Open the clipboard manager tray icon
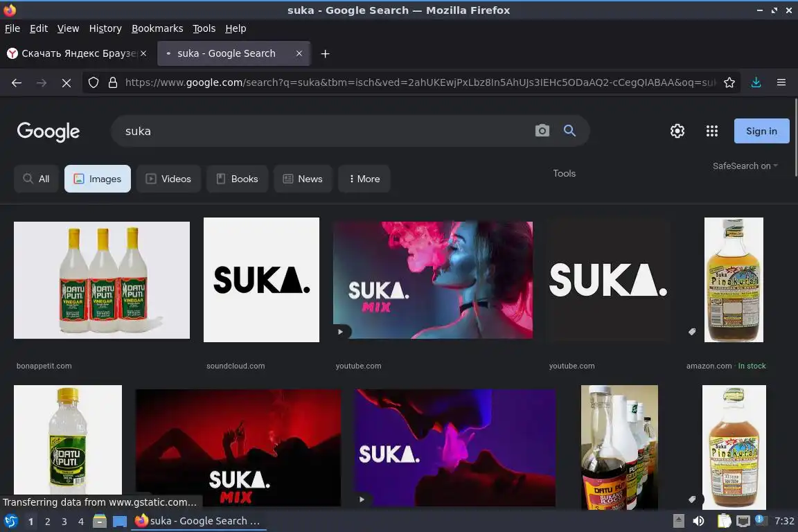This screenshot has height=532, width=798. (724, 521)
